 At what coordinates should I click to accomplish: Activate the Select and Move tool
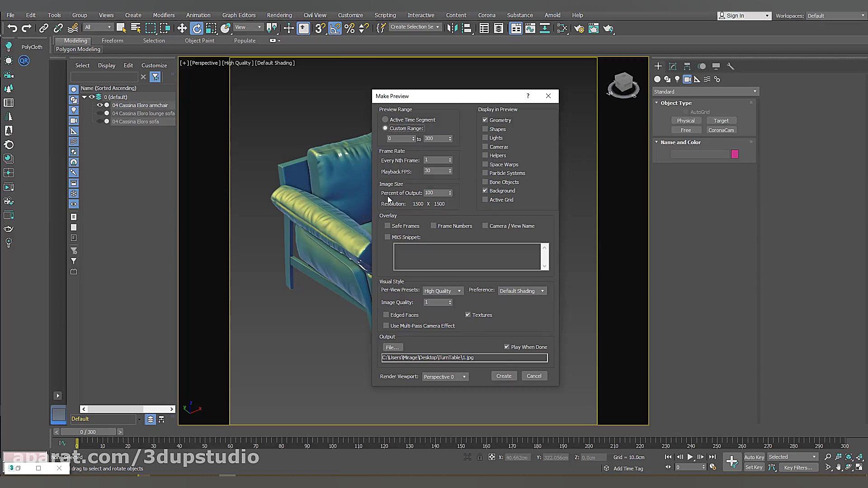182,28
